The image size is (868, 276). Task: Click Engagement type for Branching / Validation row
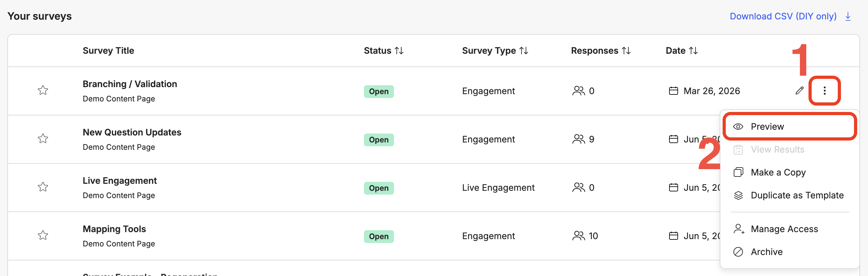tap(488, 91)
